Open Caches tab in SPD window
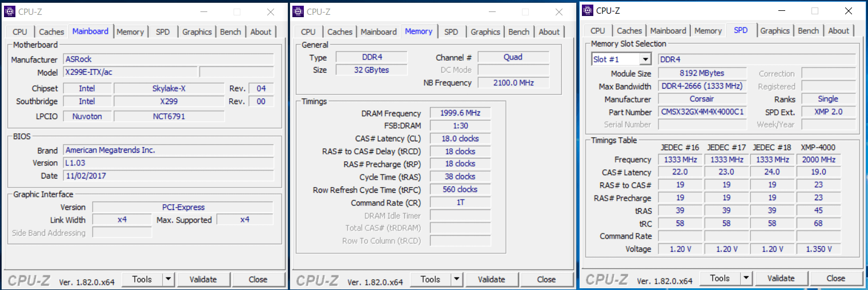This screenshot has height=290, width=868. 629,31
